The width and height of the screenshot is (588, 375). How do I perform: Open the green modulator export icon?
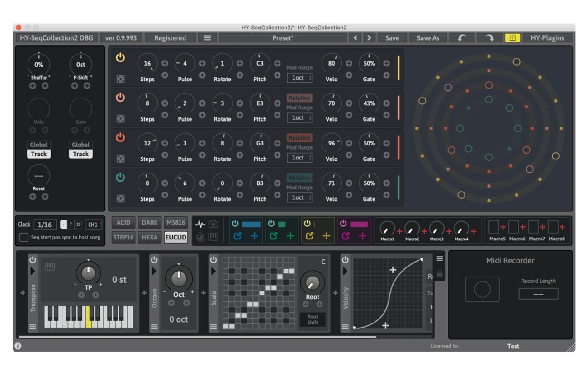[274, 236]
